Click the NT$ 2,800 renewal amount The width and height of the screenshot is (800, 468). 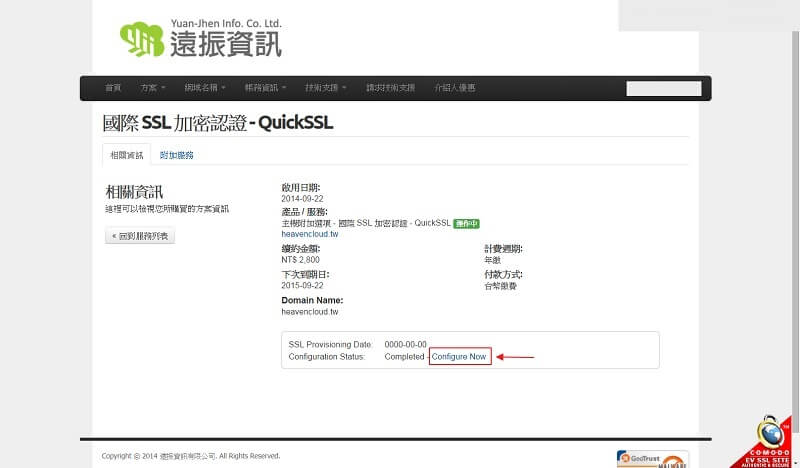click(301, 260)
